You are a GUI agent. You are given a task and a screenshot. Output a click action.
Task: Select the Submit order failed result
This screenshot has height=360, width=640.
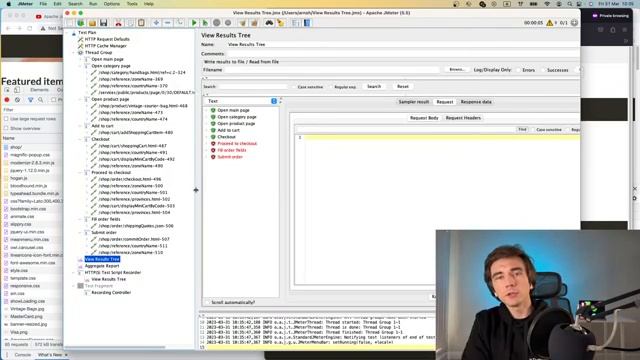[230, 157]
